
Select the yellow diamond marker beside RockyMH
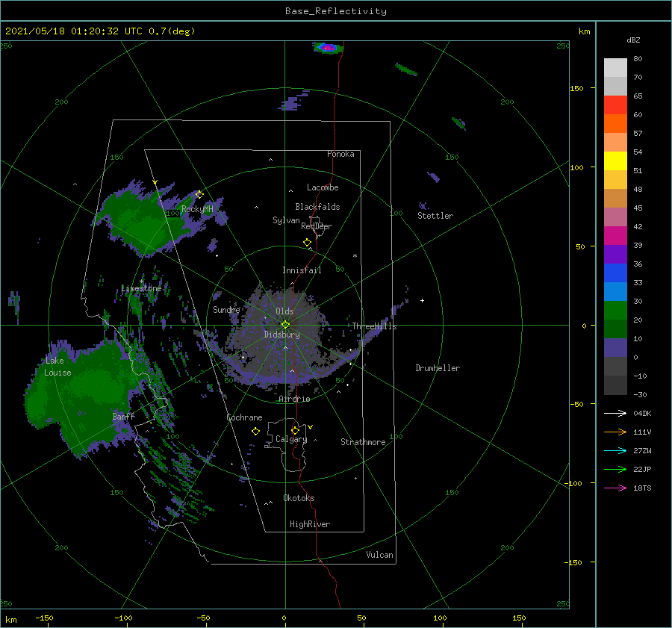199,195
